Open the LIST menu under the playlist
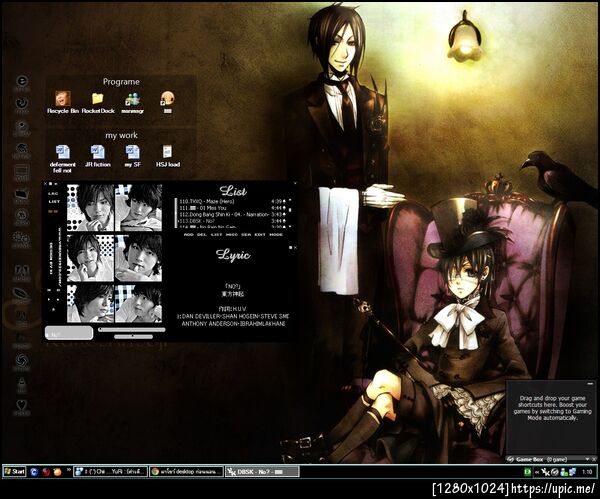Screen dimensions: 600x499 217,235
